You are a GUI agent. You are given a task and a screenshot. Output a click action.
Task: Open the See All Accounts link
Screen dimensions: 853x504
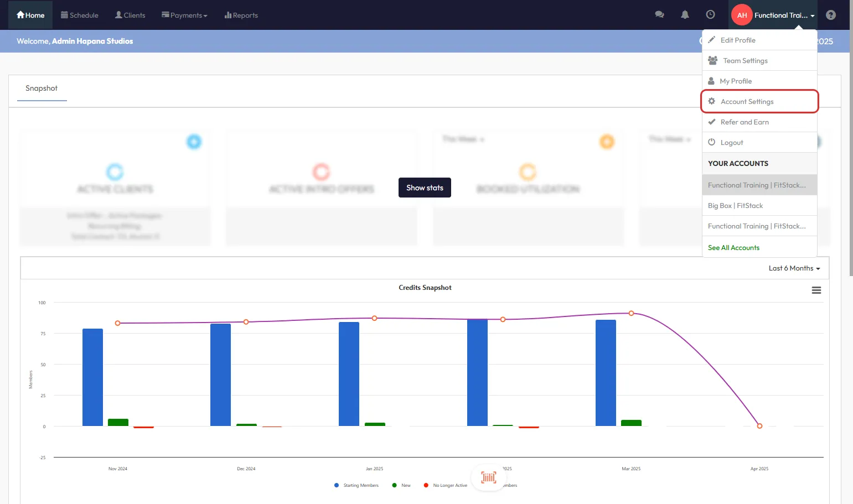733,248
